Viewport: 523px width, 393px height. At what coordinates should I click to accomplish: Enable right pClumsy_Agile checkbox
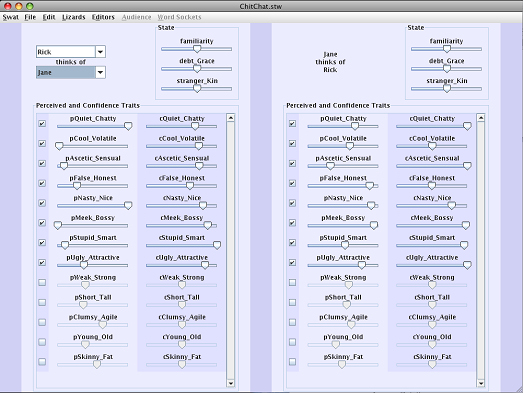(292, 322)
